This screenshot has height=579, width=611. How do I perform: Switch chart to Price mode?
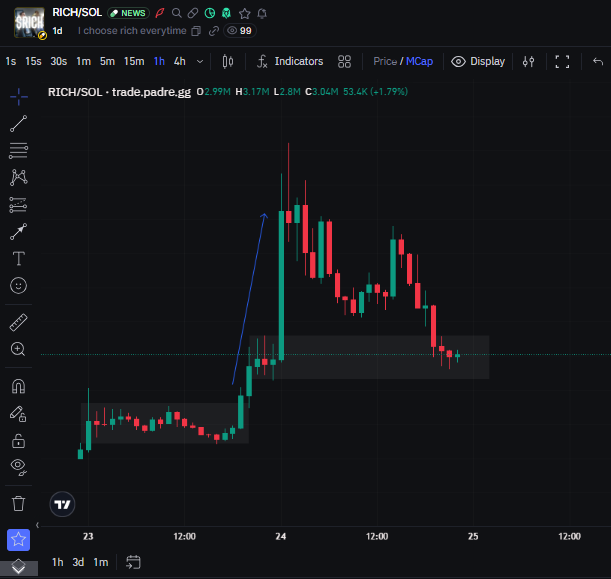(385, 62)
